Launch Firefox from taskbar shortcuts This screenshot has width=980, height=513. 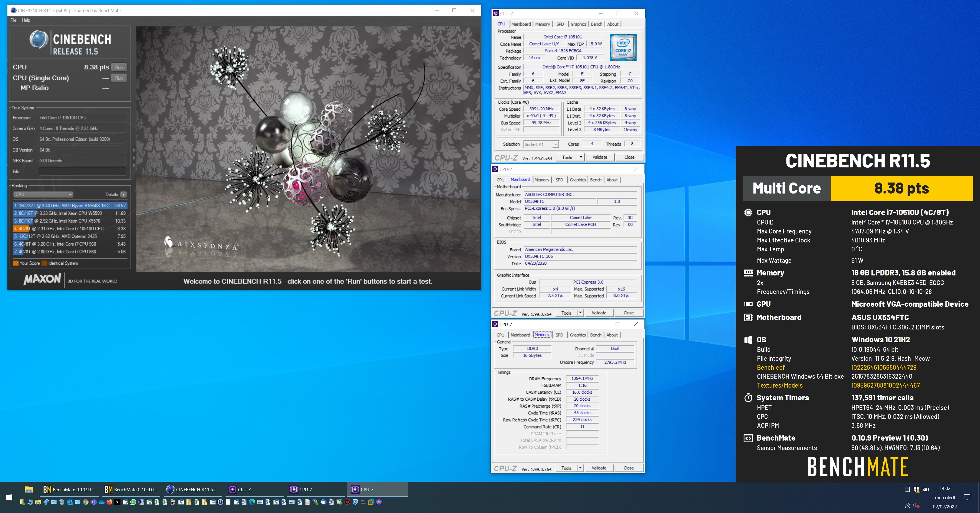tap(109, 502)
